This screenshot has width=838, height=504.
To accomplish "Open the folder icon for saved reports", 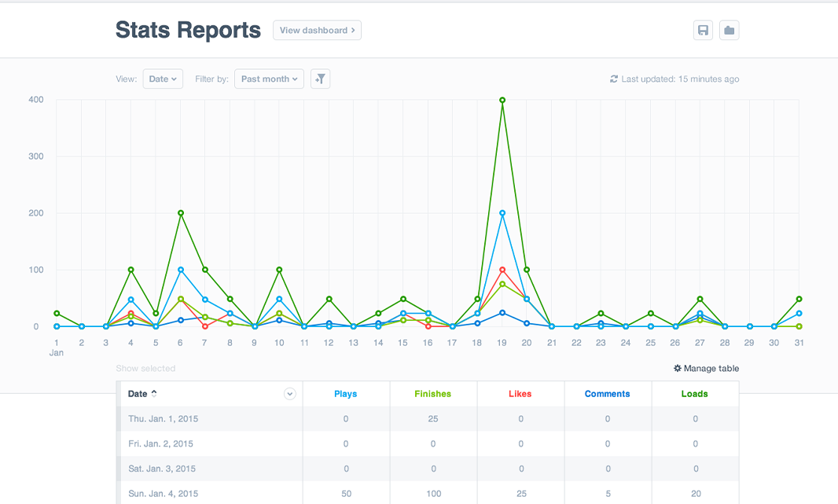I will 729,31.
